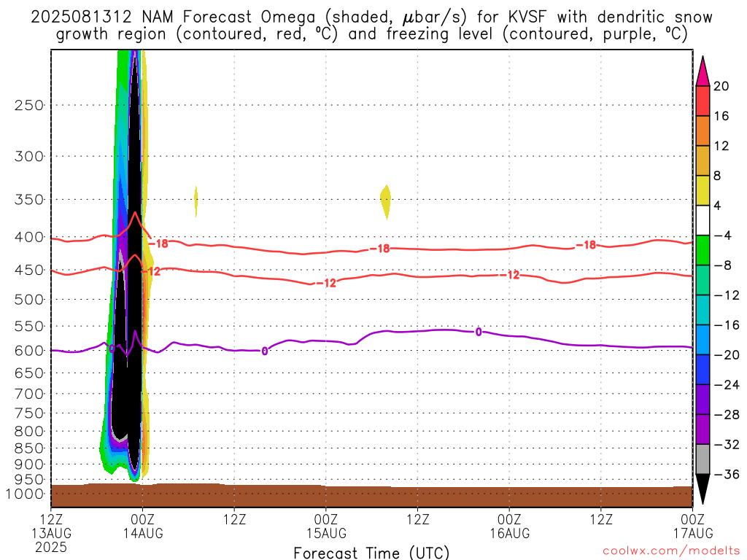Click the 300 pressure axis label
Viewport: 747px width, 560px height.
29,156
